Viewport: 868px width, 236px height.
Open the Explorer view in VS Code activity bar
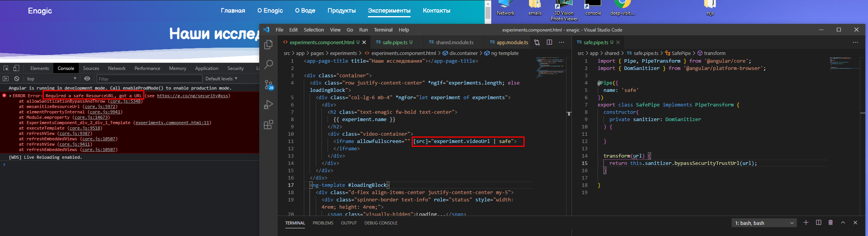pyautogui.click(x=268, y=45)
